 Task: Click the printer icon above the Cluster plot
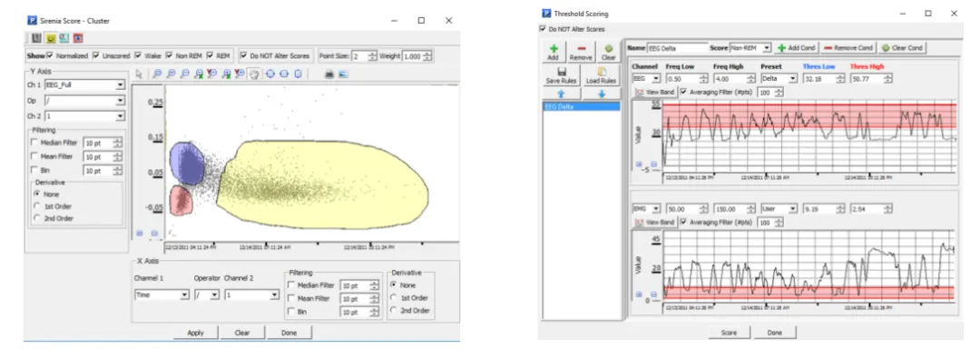pos(329,74)
